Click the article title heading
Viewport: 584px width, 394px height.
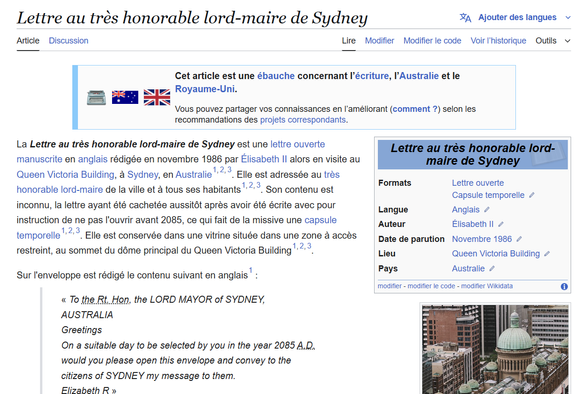click(192, 18)
